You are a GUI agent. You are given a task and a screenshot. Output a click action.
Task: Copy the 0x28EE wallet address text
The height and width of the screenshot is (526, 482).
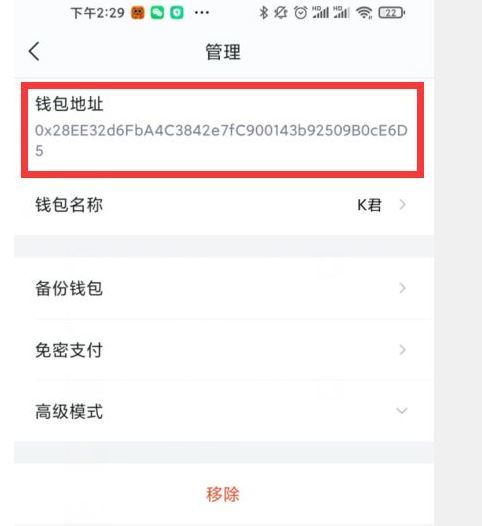pyautogui.click(x=221, y=140)
